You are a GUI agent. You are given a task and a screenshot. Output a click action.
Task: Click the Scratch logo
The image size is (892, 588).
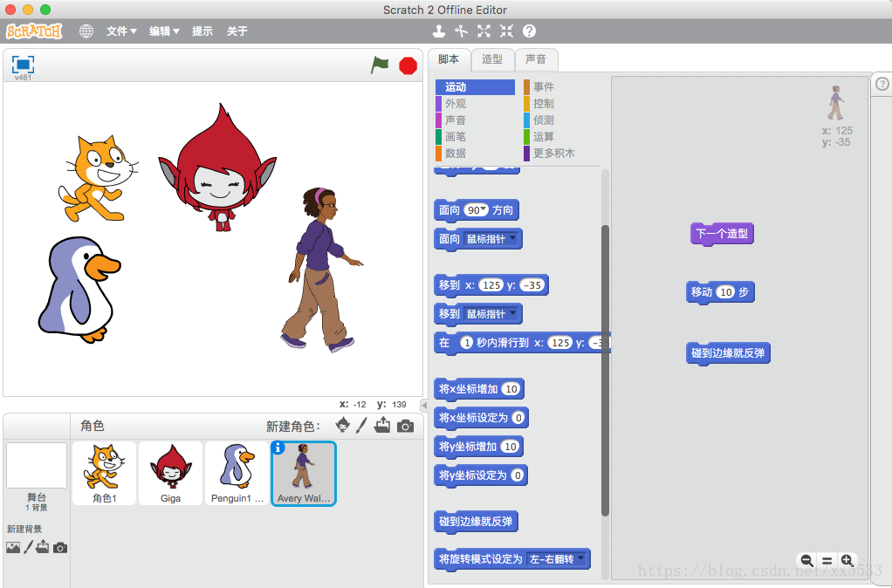[33, 31]
